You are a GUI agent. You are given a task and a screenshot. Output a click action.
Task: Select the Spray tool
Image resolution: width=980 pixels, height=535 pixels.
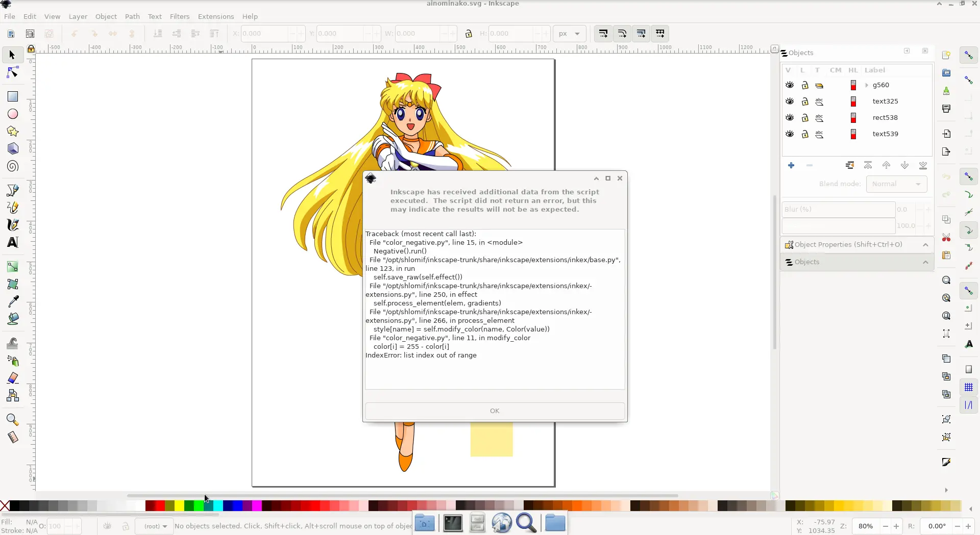point(12,361)
